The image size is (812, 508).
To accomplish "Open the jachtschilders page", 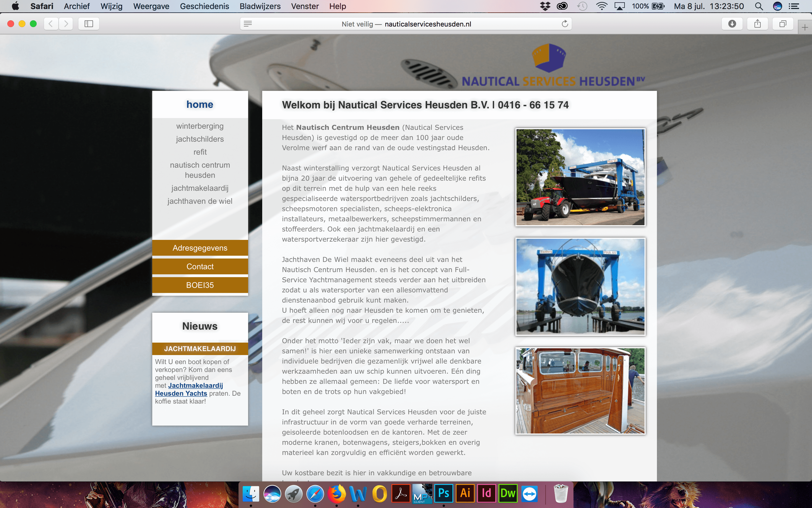I will pos(200,139).
